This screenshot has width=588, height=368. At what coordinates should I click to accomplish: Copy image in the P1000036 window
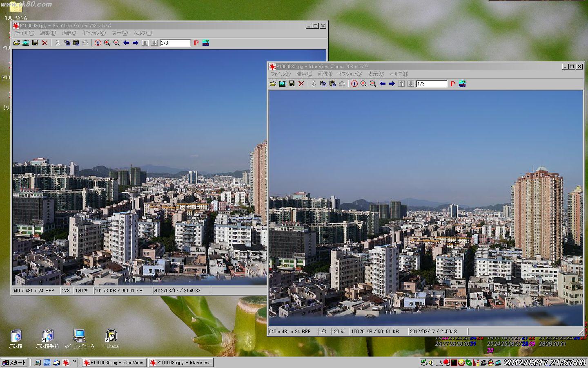[x=67, y=43]
